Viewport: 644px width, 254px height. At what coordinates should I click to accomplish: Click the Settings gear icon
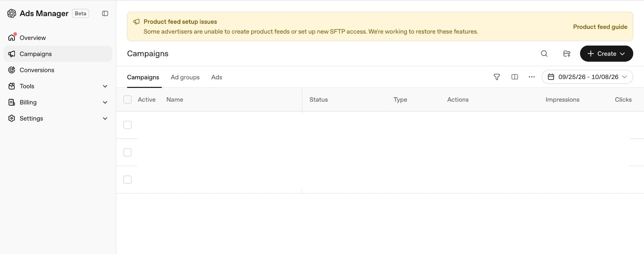pos(12,118)
